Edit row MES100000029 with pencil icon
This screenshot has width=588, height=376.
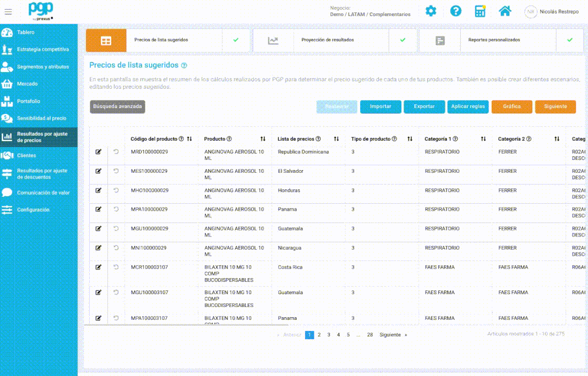click(98, 171)
